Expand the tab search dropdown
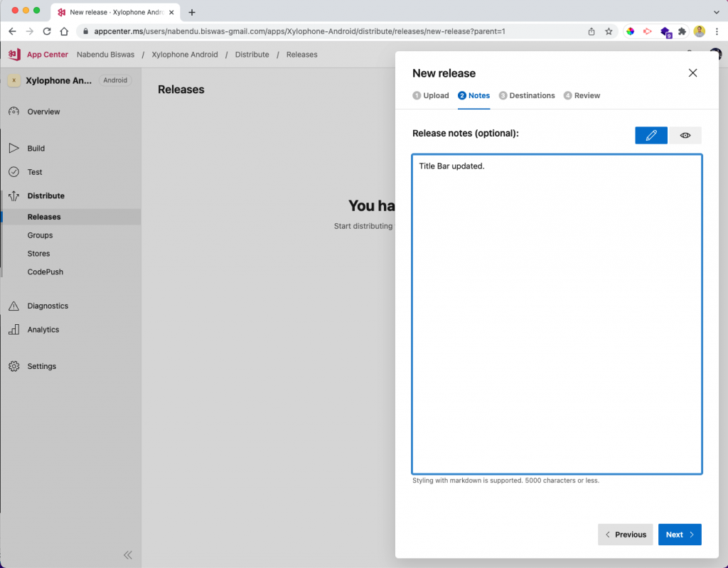 coord(716,13)
